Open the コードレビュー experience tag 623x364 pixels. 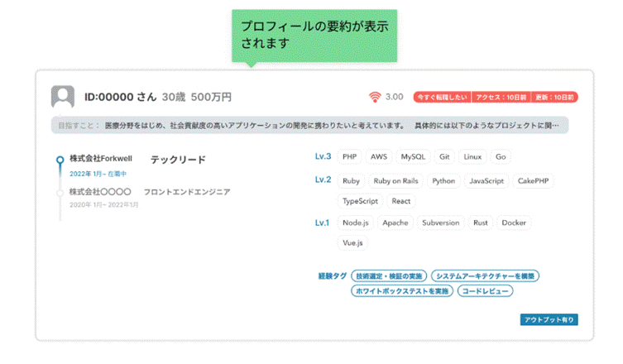(485, 291)
